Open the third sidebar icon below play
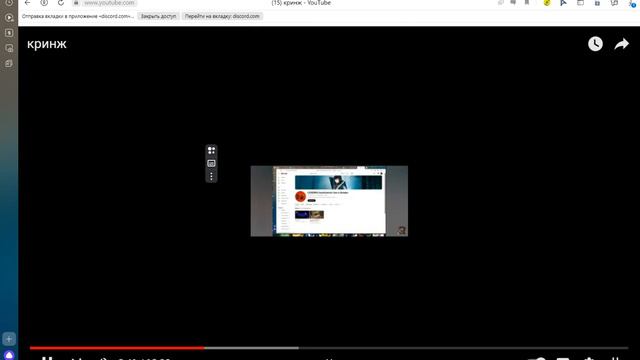Screen dimensions: 640x360 tap(9, 33)
